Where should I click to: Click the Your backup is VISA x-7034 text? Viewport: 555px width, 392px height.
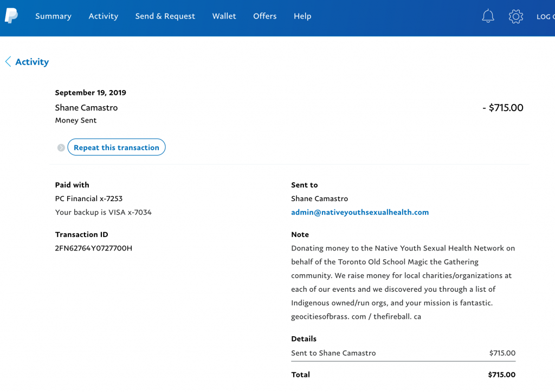coord(104,213)
